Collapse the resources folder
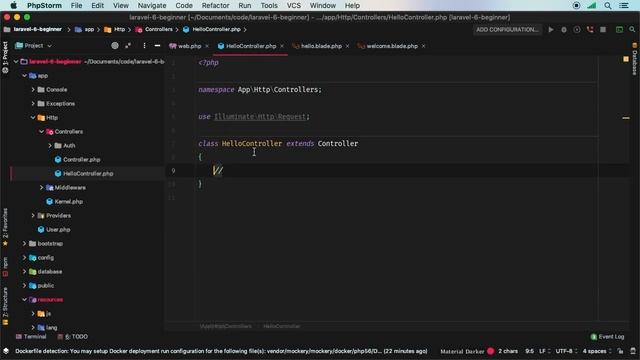 [24, 300]
